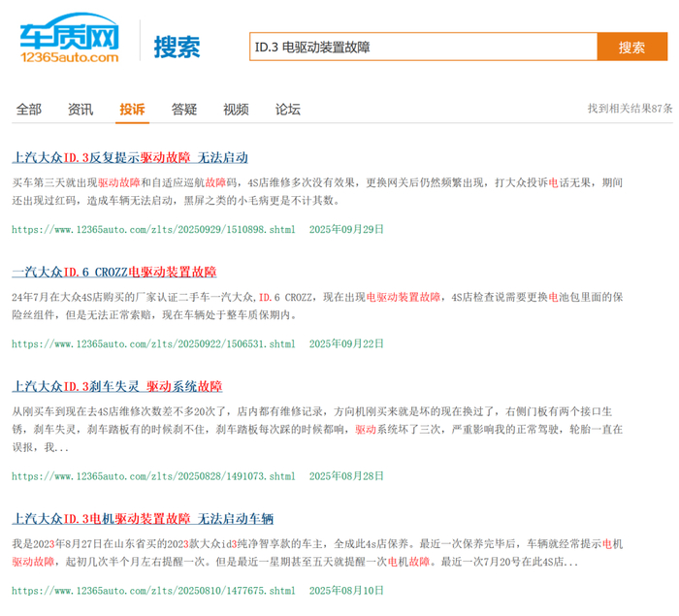Click the blue 搜索 heading beside logo
Viewport: 679px width, 616px height.
pos(178,47)
